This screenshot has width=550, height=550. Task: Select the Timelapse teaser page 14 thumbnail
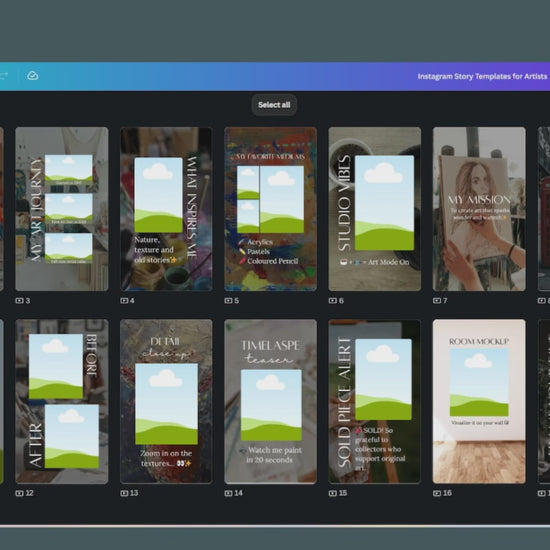click(270, 401)
